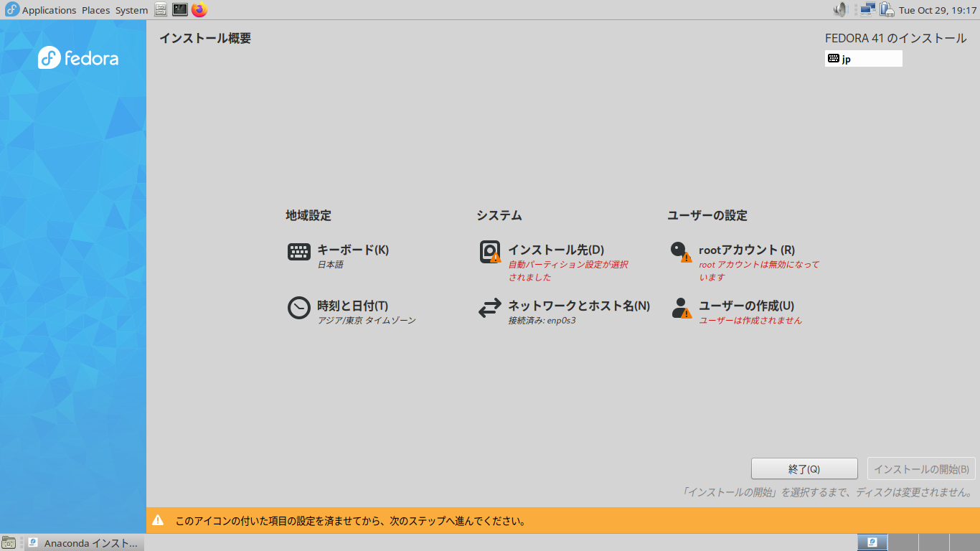Click the 'インストール概要' page title
The image size is (980, 551).
pos(205,39)
